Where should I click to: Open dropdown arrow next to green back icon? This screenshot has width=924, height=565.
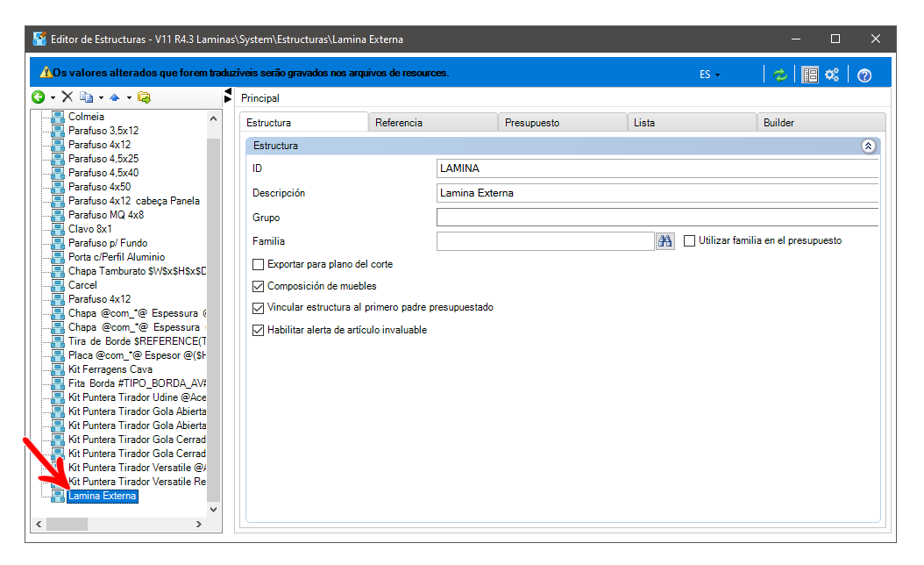53,98
